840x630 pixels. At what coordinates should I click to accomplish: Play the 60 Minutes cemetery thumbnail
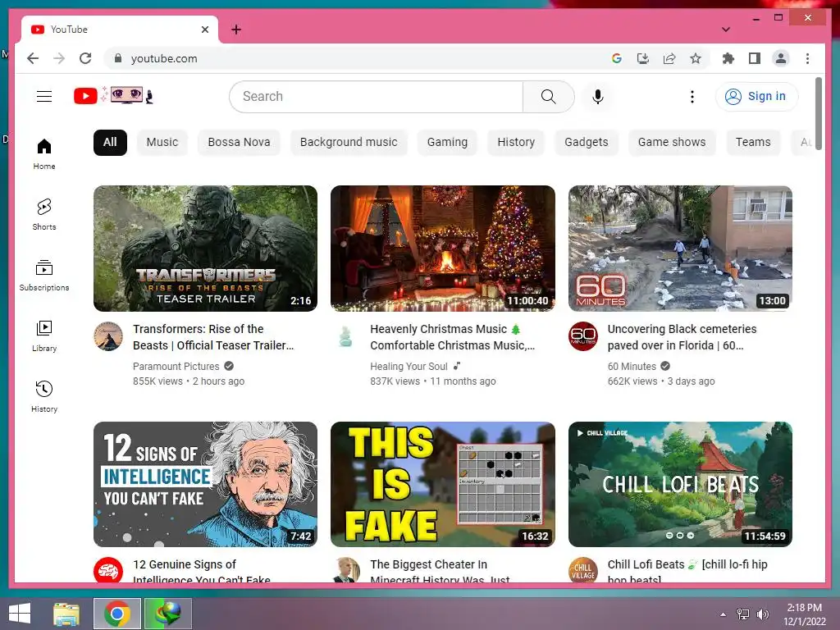click(x=680, y=249)
